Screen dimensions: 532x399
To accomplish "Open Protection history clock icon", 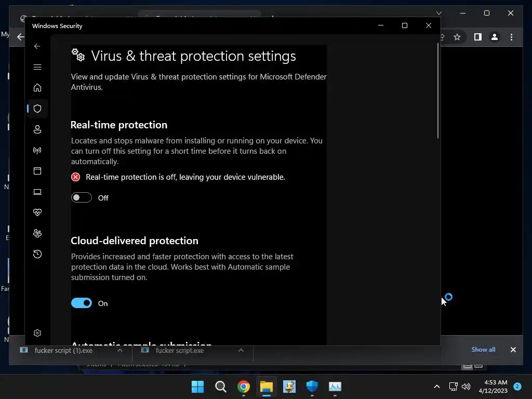I will pyautogui.click(x=37, y=254).
